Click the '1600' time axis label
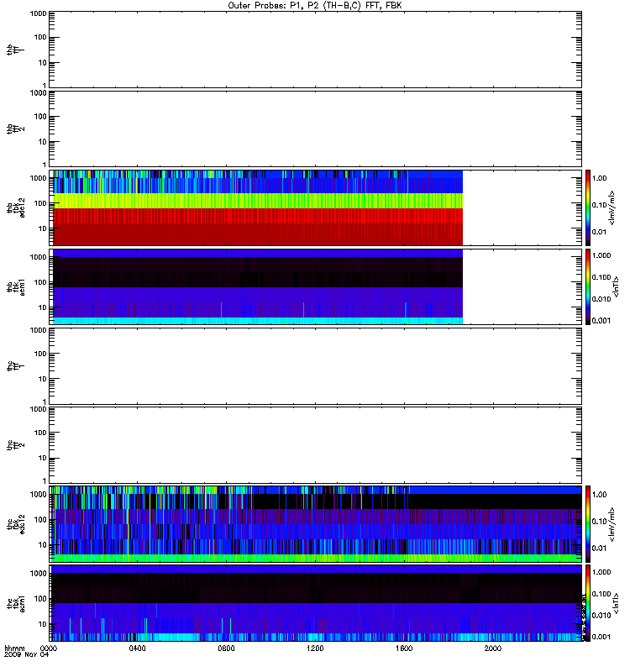Image resolution: width=630 pixels, height=672 pixels. click(x=404, y=648)
